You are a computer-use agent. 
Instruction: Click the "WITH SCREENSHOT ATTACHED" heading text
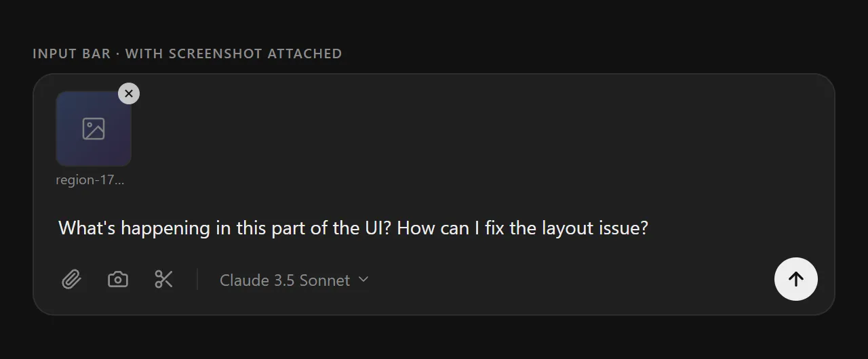(x=233, y=54)
